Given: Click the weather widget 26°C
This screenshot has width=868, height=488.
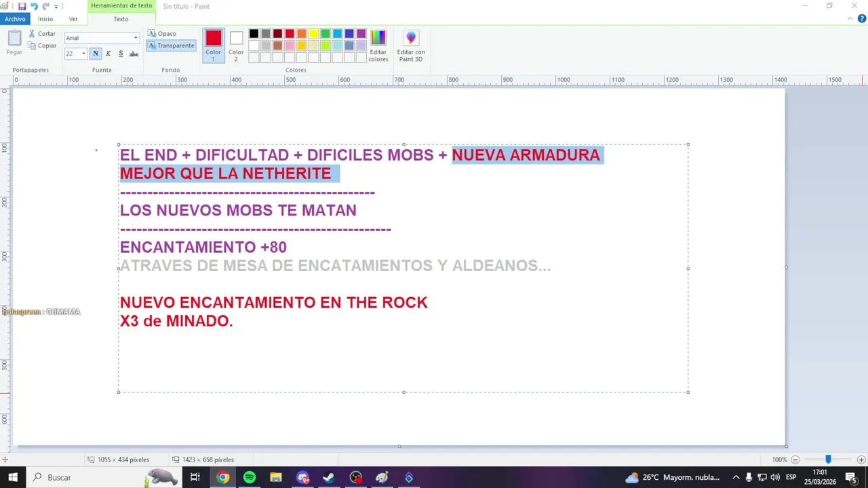Looking at the screenshot, I should 672,477.
